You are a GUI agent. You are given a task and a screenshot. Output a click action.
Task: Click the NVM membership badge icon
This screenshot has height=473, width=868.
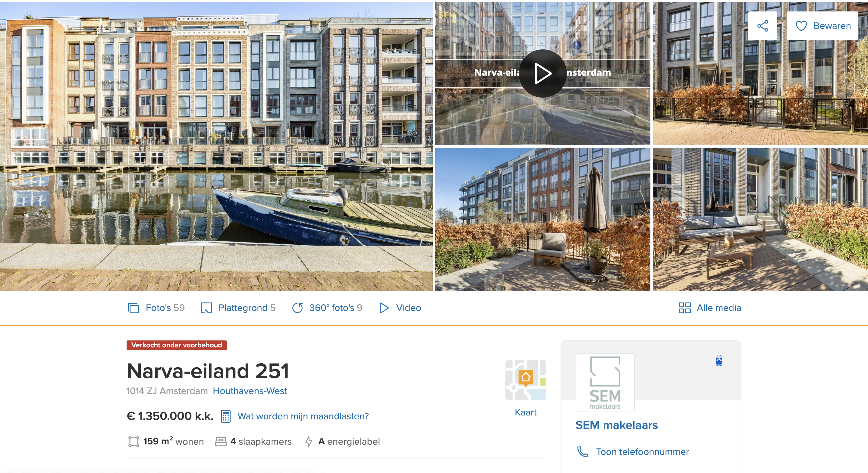click(719, 361)
